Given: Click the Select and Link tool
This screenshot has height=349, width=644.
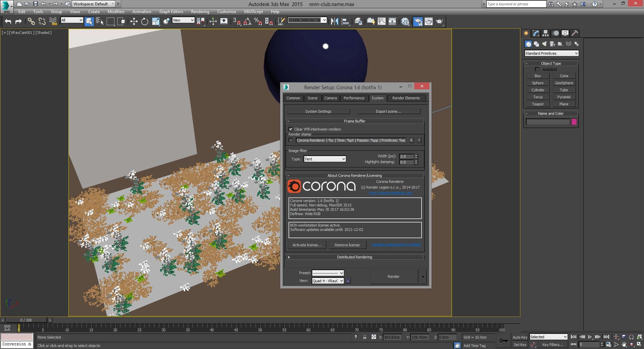Looking at the screenshot, I should coord(31,21).
